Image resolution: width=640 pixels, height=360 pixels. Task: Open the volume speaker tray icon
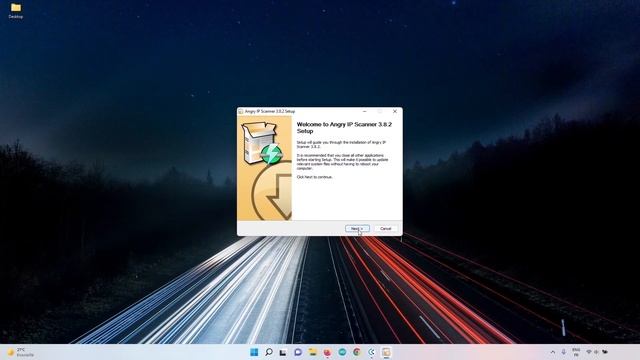point(596,352)
